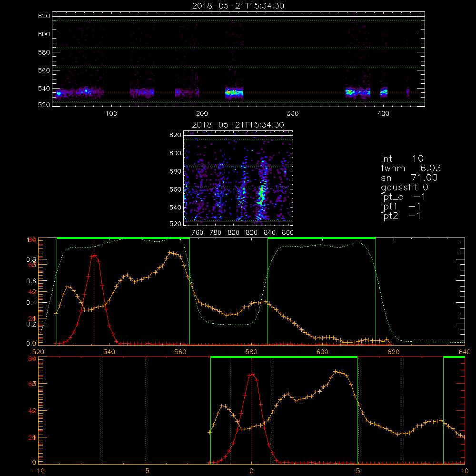Select the 'sn 71.00' value line
The width and height of the screenshot is (476, 476).
pyautogui.click(x=409, y=178)
